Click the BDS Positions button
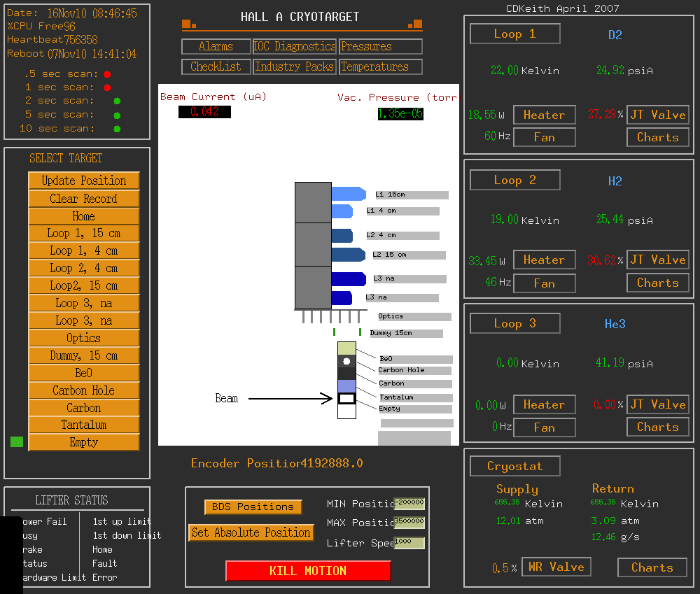Screen dimensions: 700x594 [x=253, y=507]
